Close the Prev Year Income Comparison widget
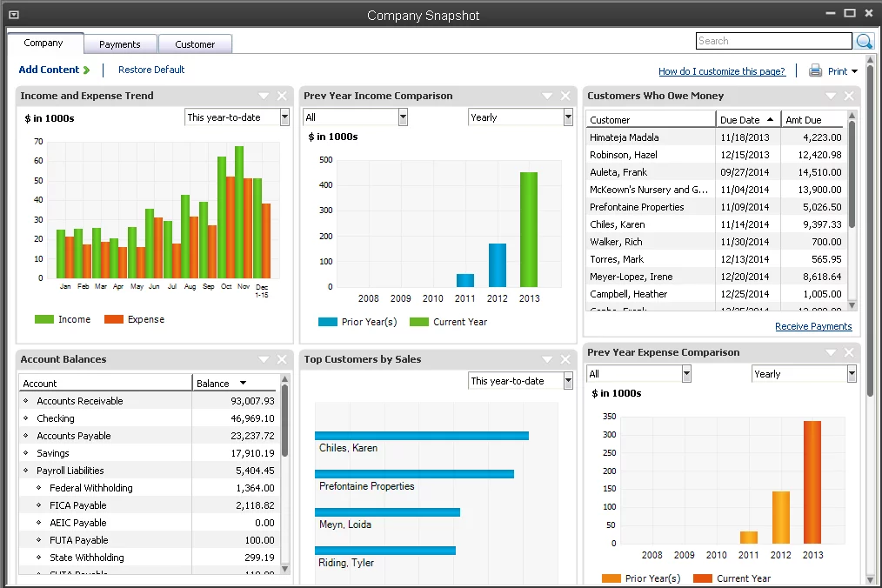 point(566,96)
